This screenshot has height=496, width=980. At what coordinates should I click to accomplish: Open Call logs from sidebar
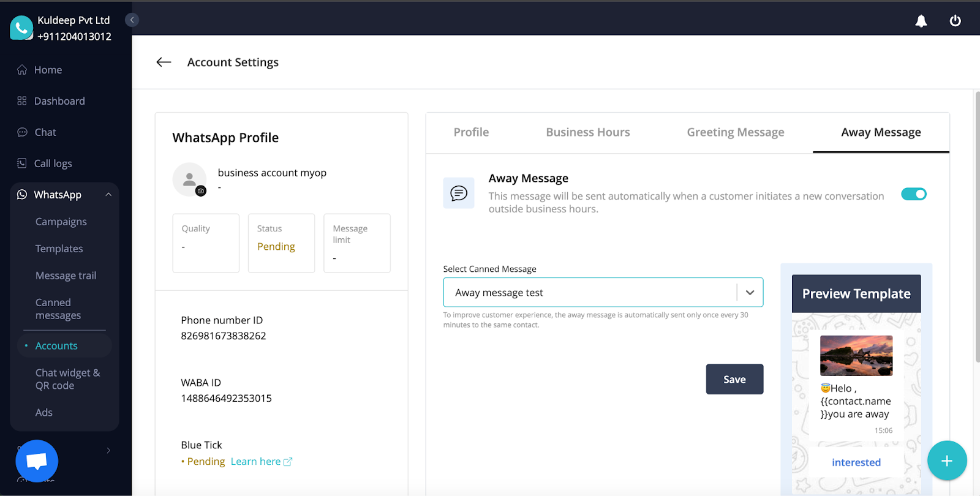(x=53, y=163)
